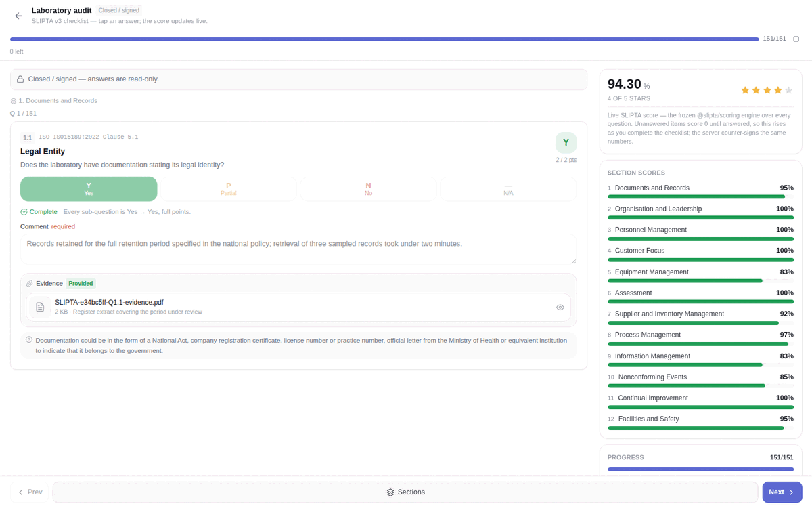Click the question mark help icon by the guidance note

coord(29,339)
